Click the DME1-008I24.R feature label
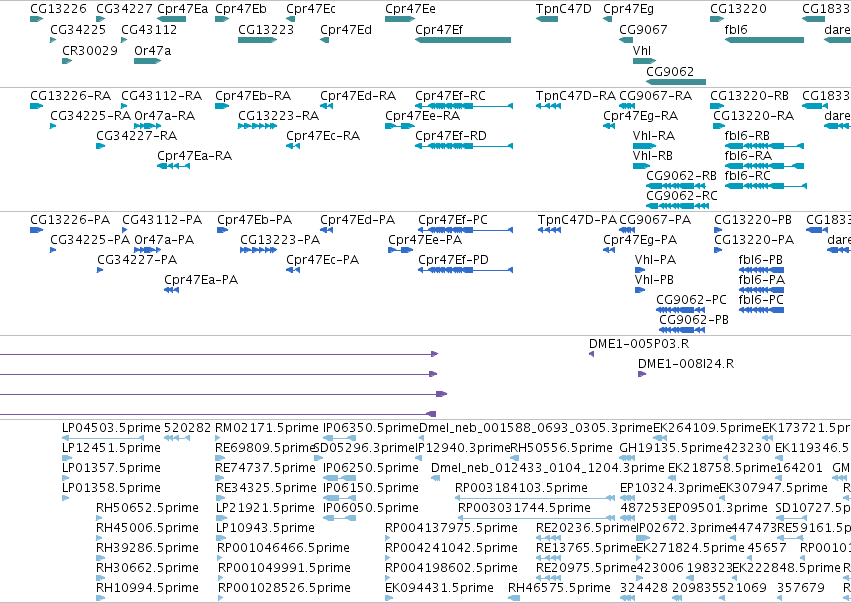Screen dimensions: 851x603 [686, 364]
